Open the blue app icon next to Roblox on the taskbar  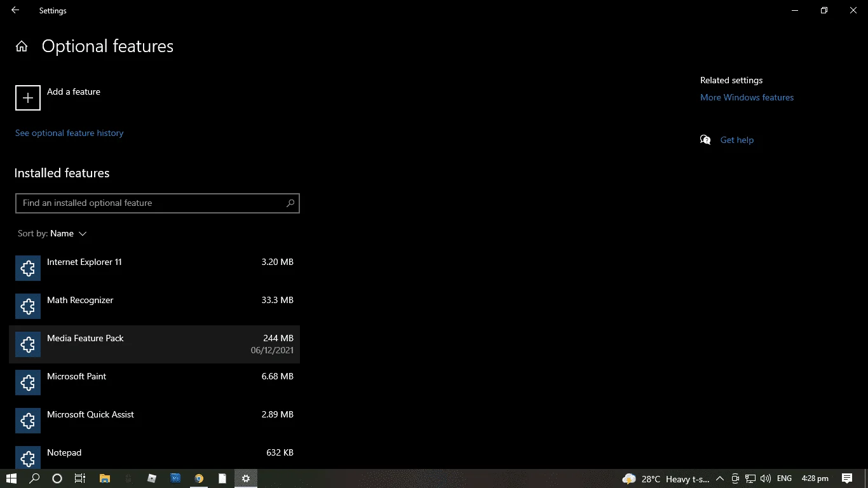coord(175,478)
